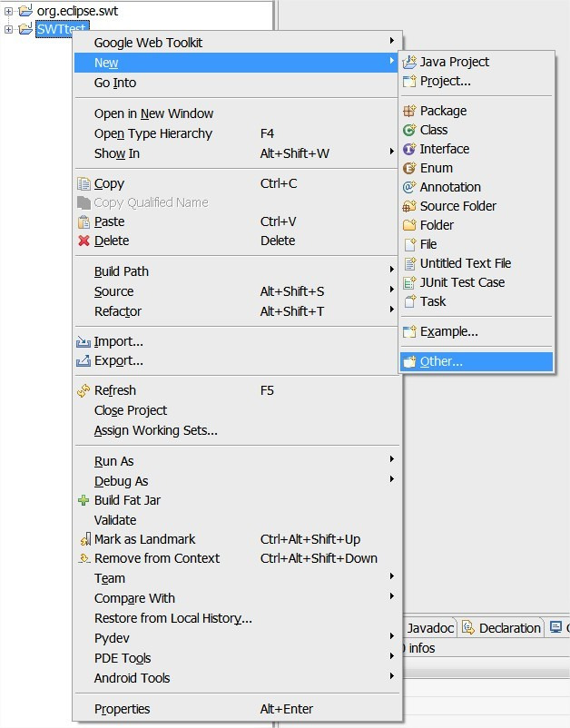Choose Restore from Local History...

(236, 618)
